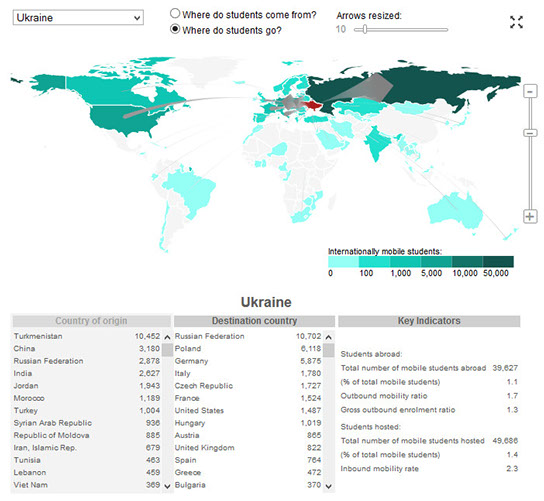Click down arrow of Country of origin list

(167, 486)
